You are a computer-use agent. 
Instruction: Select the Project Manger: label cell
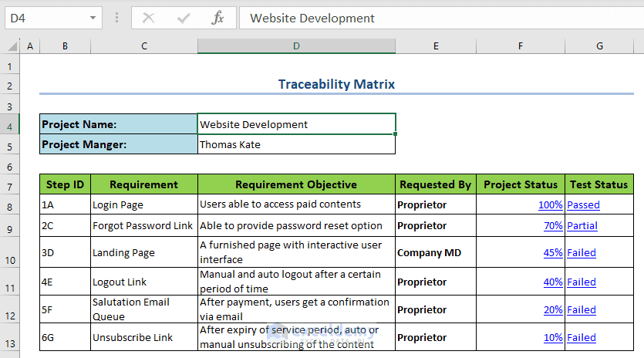[119, 144]
